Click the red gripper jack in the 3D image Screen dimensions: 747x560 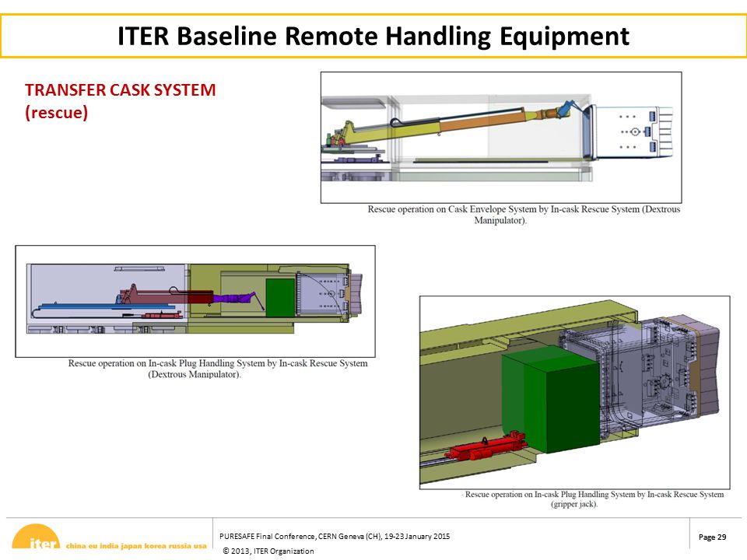486,447
